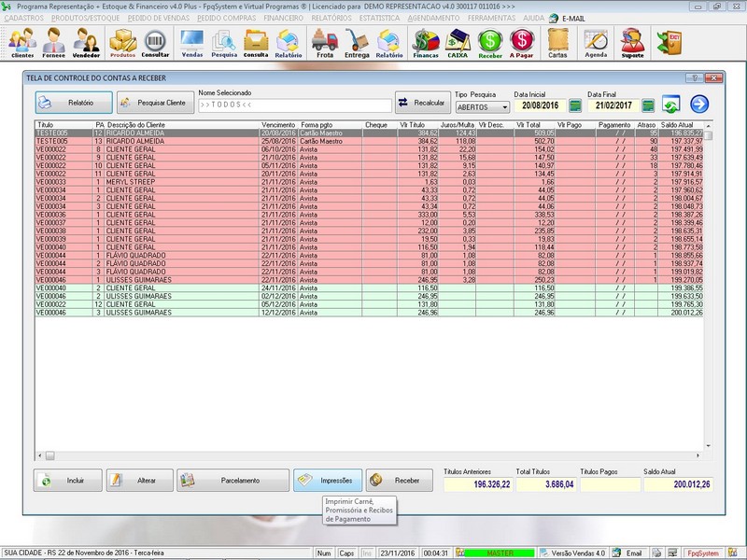Open the Fornece suppliers icon
The height and width of the screenshot is (560, 747).
tap(53, 42)
